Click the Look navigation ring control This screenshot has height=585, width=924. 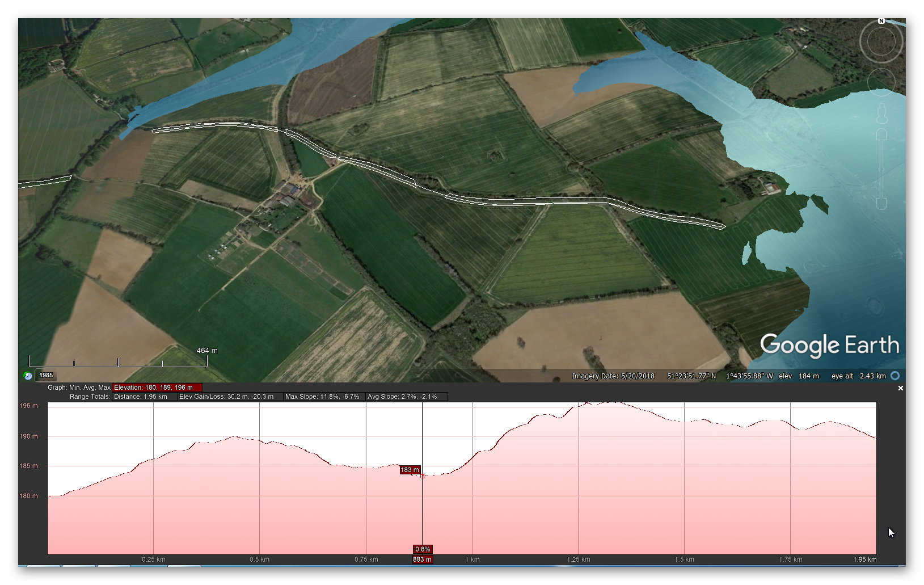pos(881,41)
